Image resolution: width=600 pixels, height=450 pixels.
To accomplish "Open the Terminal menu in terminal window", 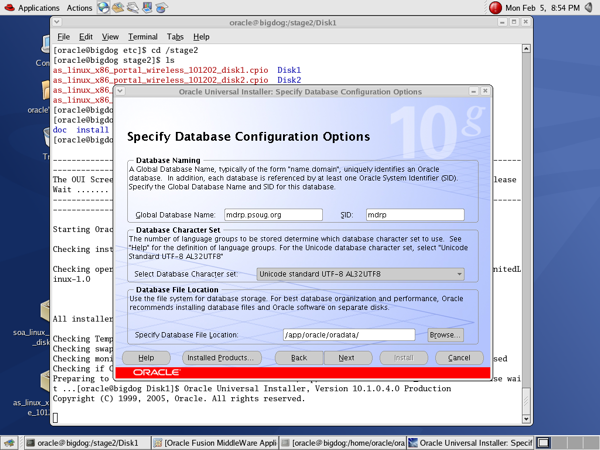I will [x=143, y=37].
